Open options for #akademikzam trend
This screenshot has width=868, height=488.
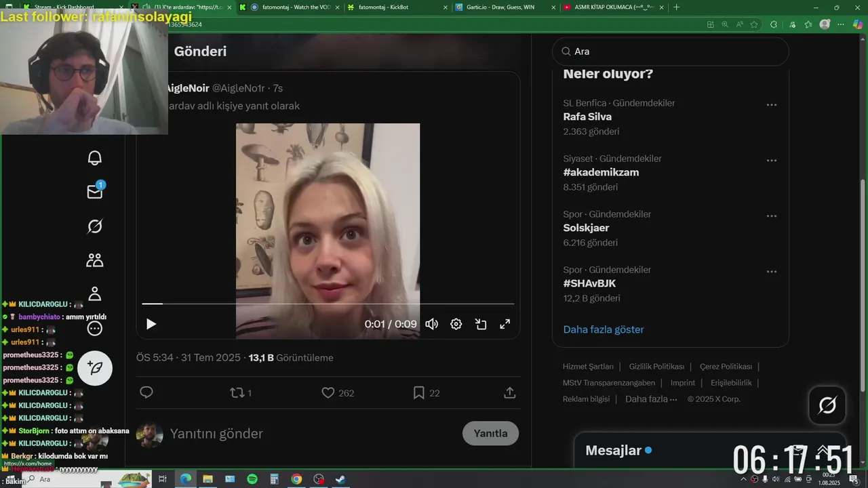click(772, 161)
